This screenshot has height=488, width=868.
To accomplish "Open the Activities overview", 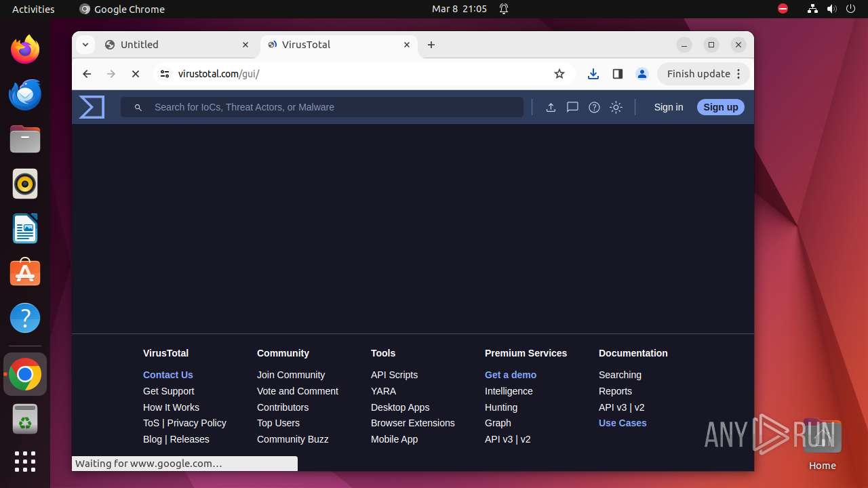I will coord(33,9).
